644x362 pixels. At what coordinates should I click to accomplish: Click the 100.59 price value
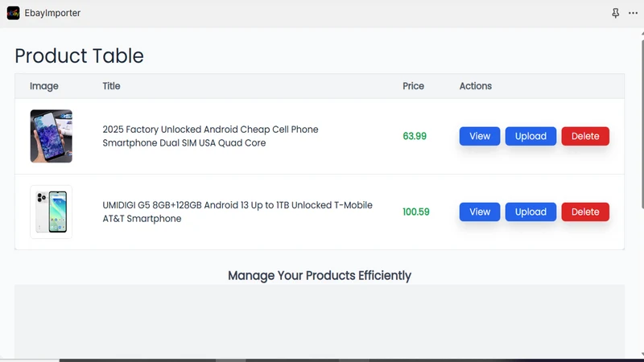(415, 212)
